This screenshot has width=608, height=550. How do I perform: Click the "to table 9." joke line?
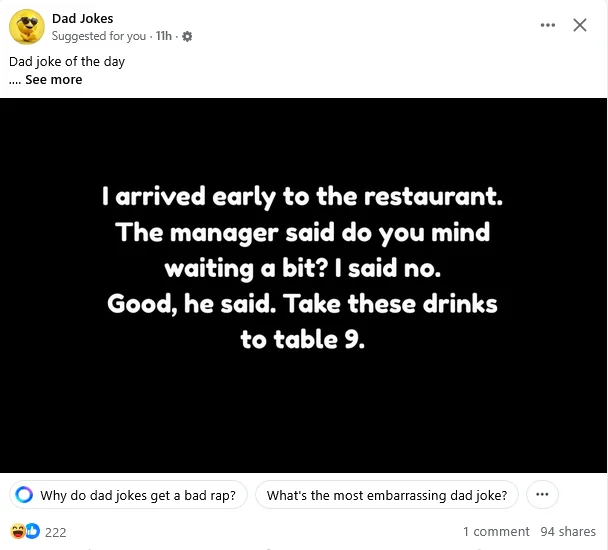pos(303,339)
